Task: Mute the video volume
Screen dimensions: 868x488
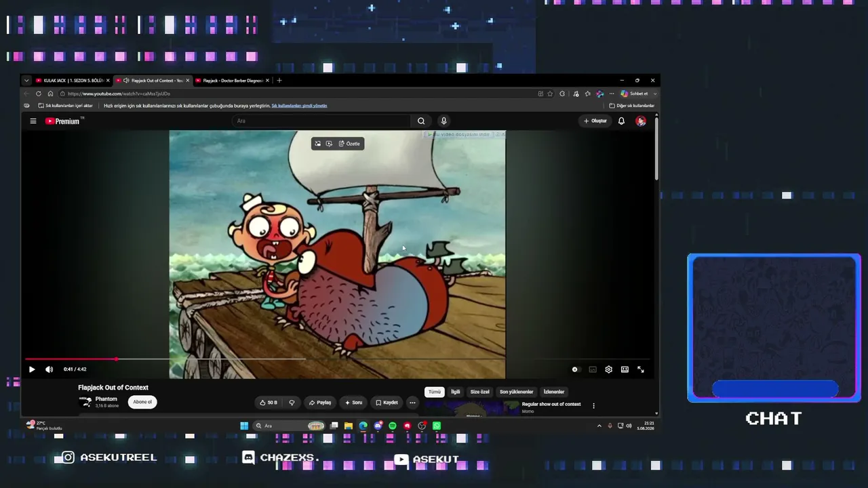Action: click(49, 369)
